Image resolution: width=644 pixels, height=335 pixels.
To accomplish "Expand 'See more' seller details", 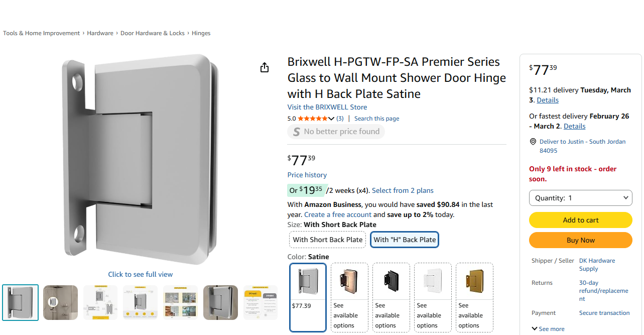I will 548,329.
